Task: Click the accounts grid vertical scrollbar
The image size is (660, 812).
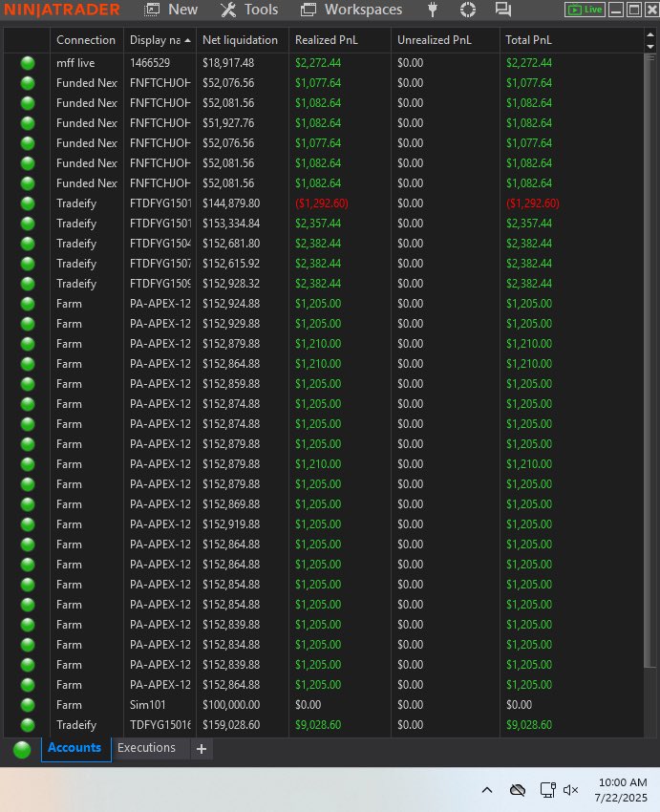Action: coord(649,361)
